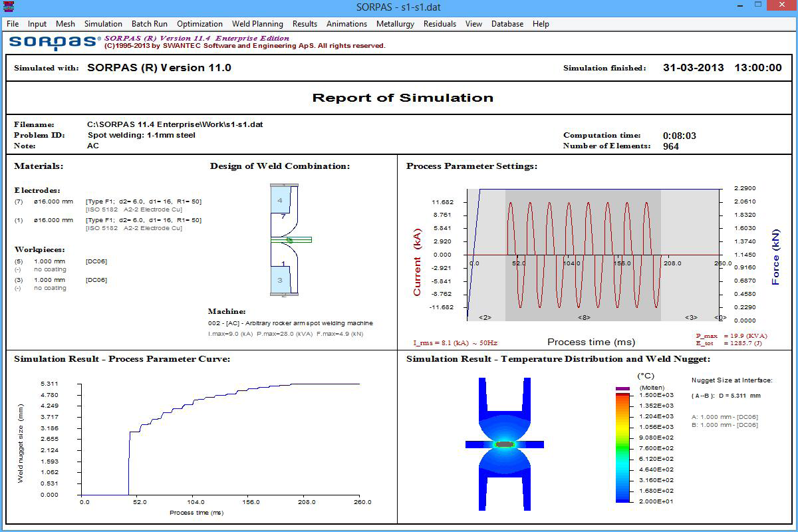
Task: Open the Animations menu
Action: tap(346, 23)
